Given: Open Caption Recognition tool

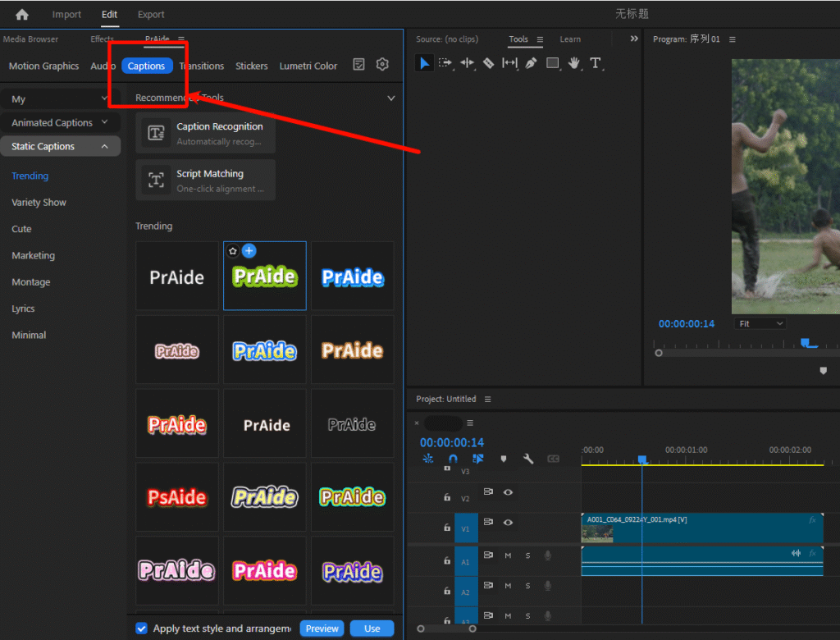Looking at the screenshot, I should (205, 134).
